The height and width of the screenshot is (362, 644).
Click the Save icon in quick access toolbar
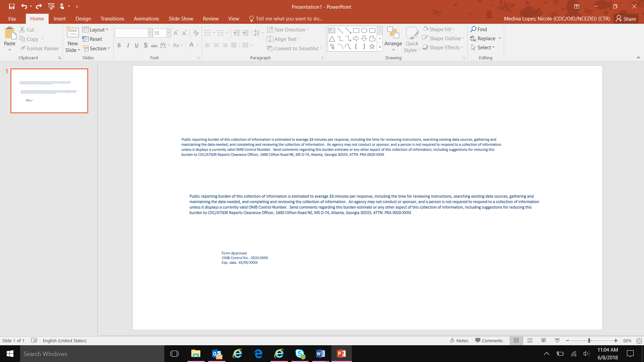12,6
